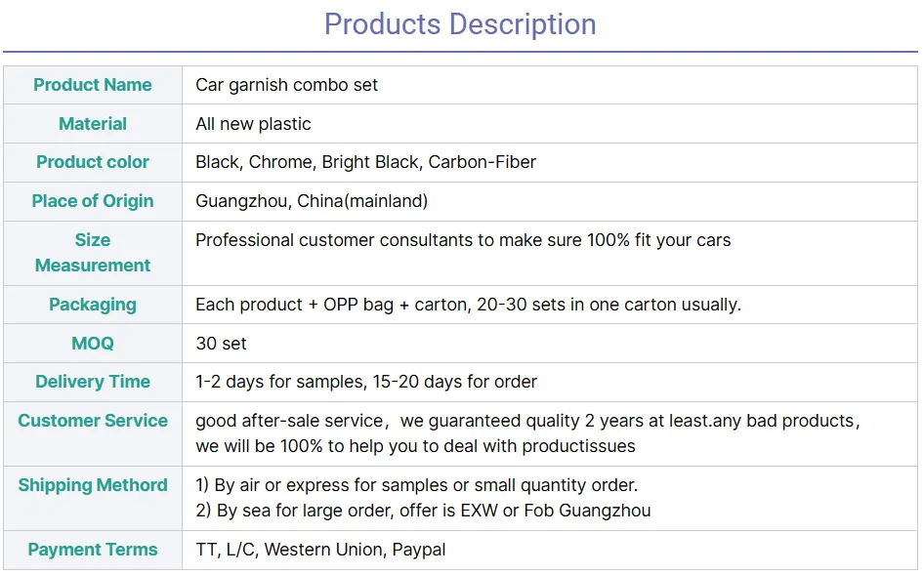Click the Products Description heading
Image resolution: width=924 pixels, height=575 pixels.
(460, 24)
